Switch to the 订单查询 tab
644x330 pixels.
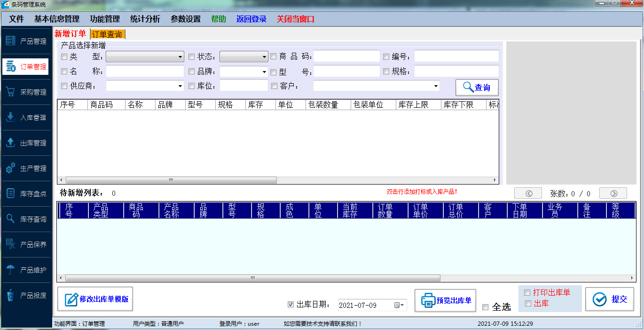point(107,34)
